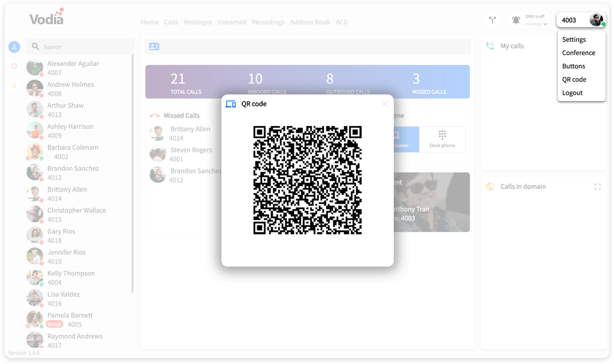The width and height of the screenshot is (614, 364).
Task: Open the Calls tab
Action: click(x=171, y=22)
